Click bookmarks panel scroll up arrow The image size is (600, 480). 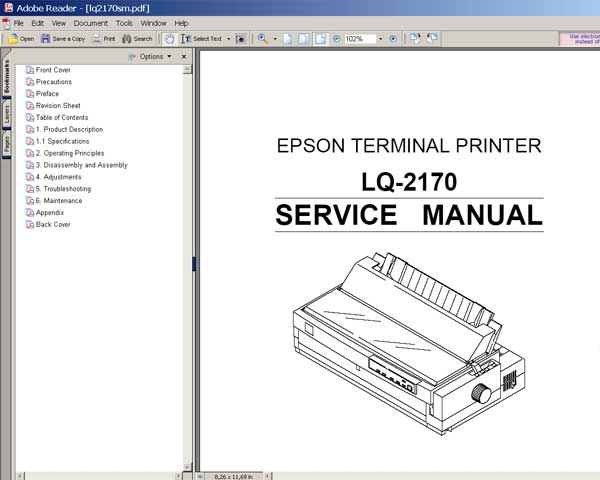pyautogui.click(x=187, y=69)
